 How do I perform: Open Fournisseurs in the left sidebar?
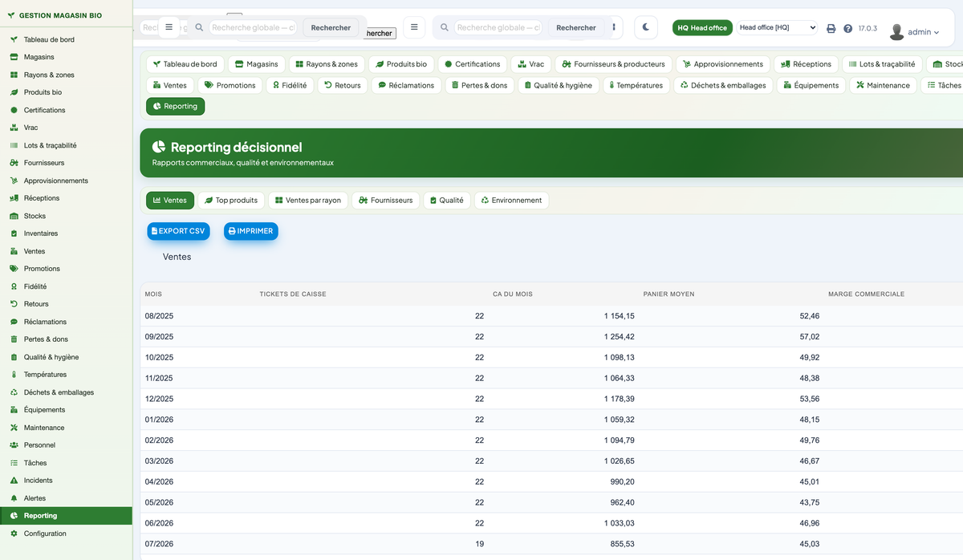[x=66, y=163]
